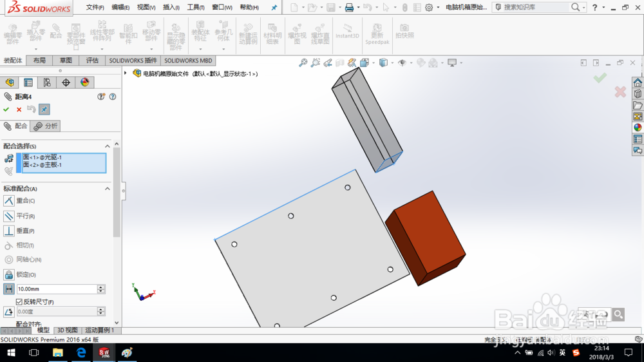Open Display Style dropdown arrow
This screenshot has height=362, width=644.
click(x=392, y=63)
